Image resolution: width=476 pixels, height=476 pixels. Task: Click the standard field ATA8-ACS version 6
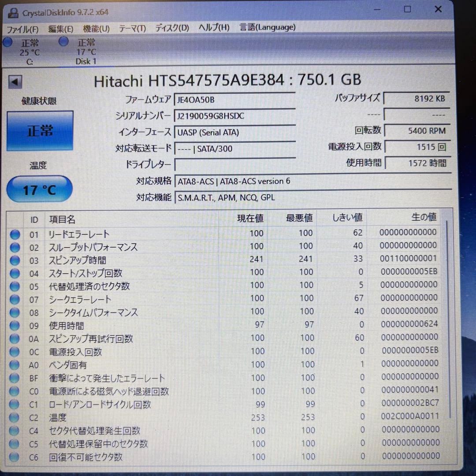(313, 181)
